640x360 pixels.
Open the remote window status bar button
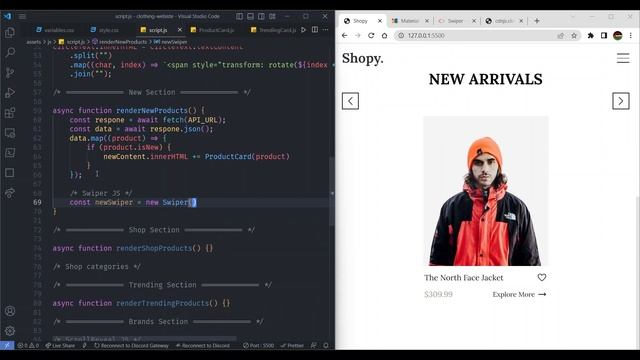coord(7,345)
